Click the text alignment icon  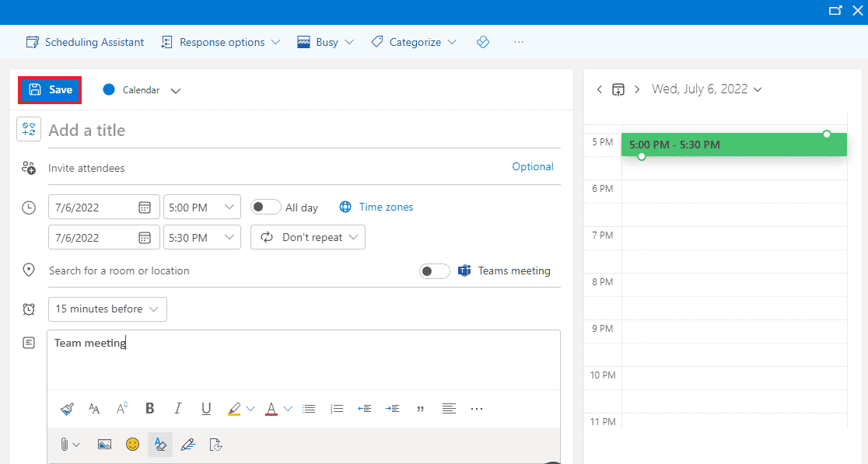[x=449, y=409]
